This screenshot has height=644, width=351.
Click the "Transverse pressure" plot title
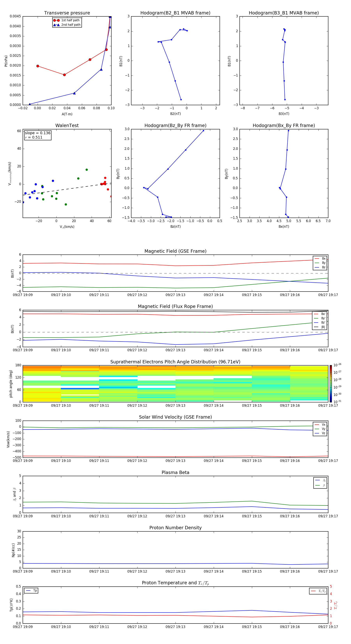click(67, 13)
